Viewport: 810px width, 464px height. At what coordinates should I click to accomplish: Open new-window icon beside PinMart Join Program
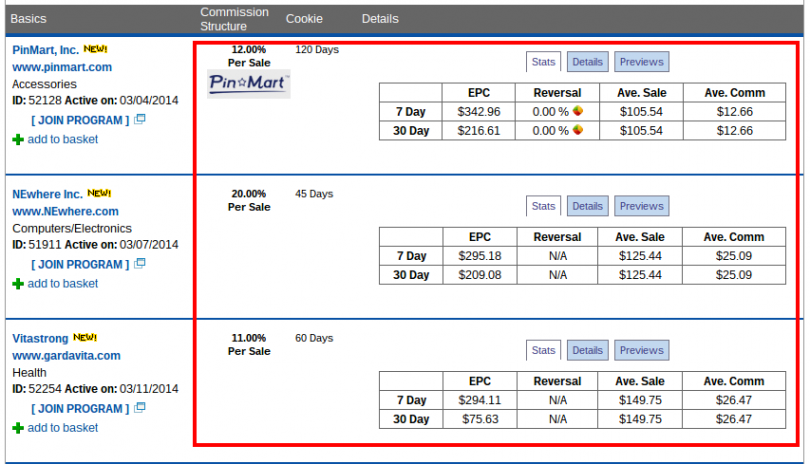pyautogui.click(x=139, y=119)
